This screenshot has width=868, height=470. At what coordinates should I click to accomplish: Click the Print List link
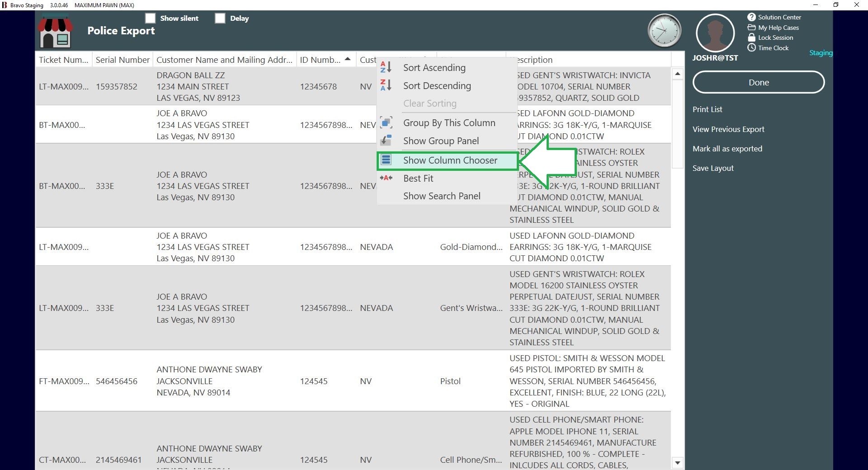(707, 109)
